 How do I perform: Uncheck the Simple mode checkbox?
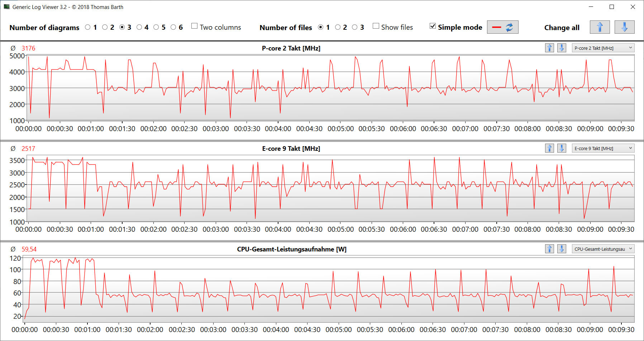point(433,26)
